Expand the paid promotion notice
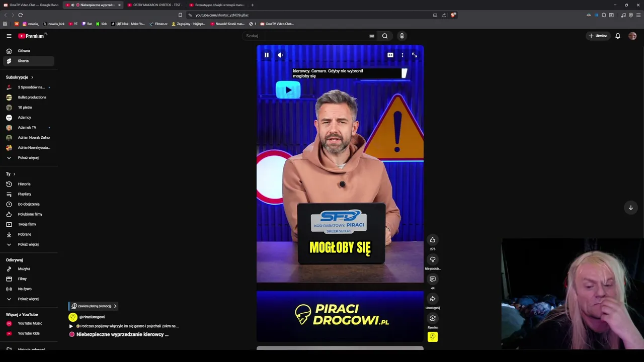644x362 pixels. pos(94,306)
